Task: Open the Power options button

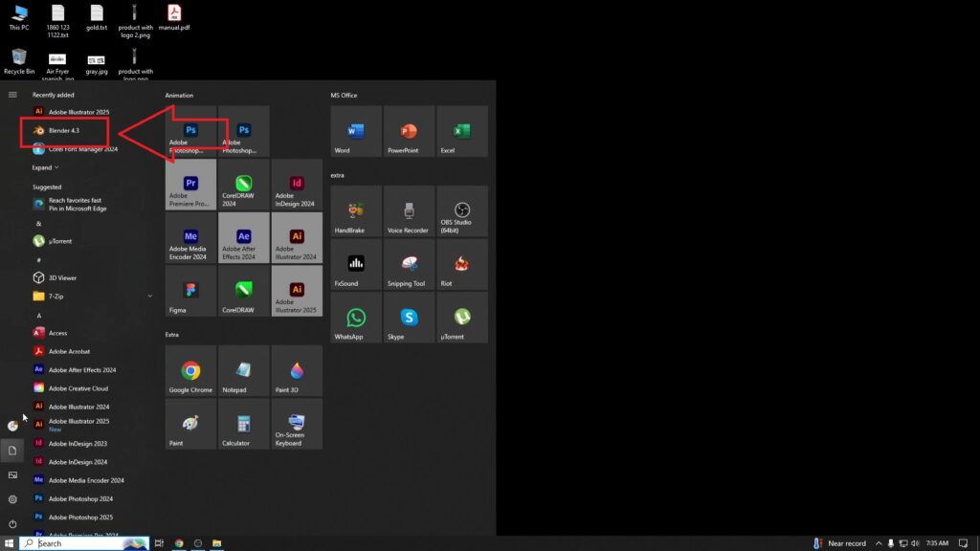Action: [12, 524]
